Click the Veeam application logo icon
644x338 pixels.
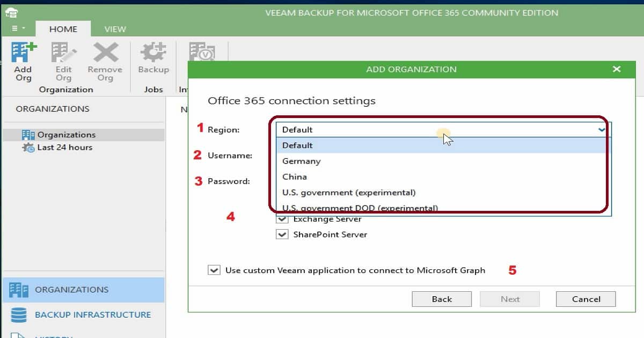click(11, 12)
